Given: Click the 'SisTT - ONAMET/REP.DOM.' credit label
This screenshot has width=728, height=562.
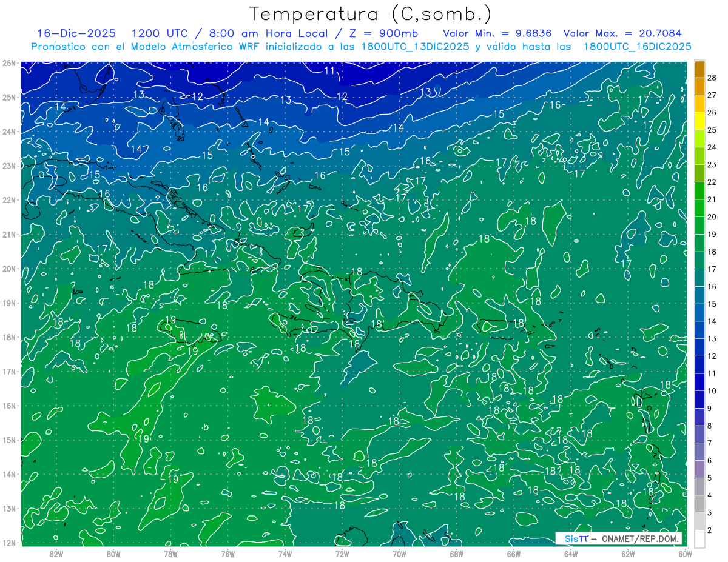Looking at the screenshot, I should click(x=619, y=538).
